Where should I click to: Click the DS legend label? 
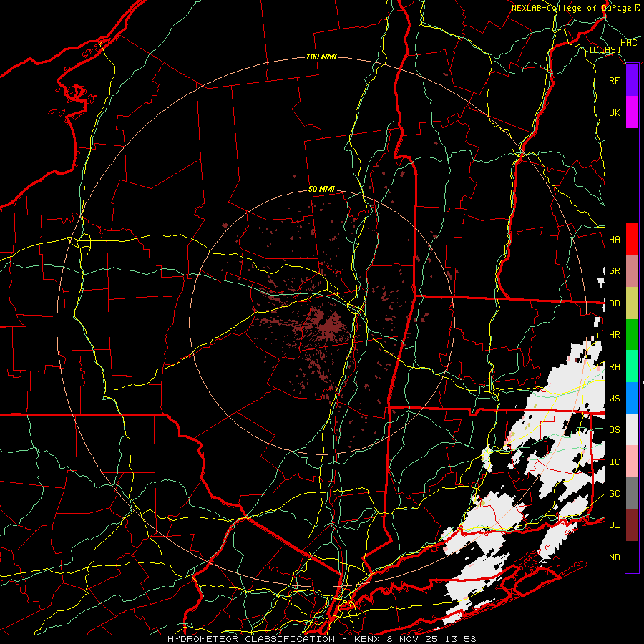coord(614,429)
